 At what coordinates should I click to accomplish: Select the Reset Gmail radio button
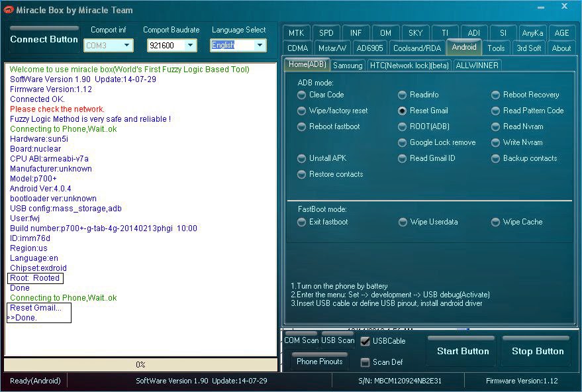(402, 111)
